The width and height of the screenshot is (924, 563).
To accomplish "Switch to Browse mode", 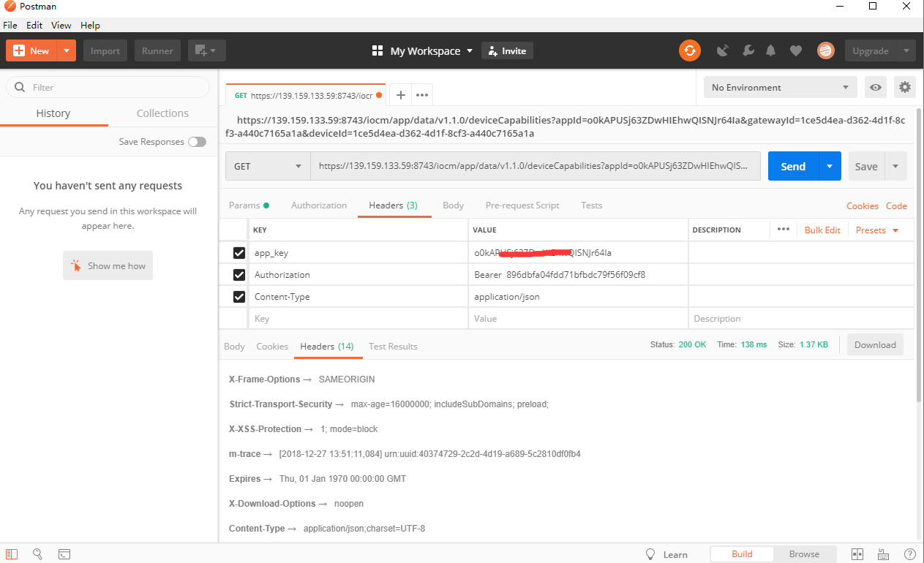I will coord(804,554).
